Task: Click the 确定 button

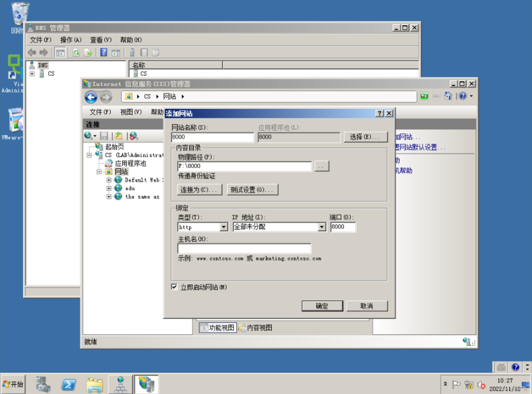Action: point(322,306)
